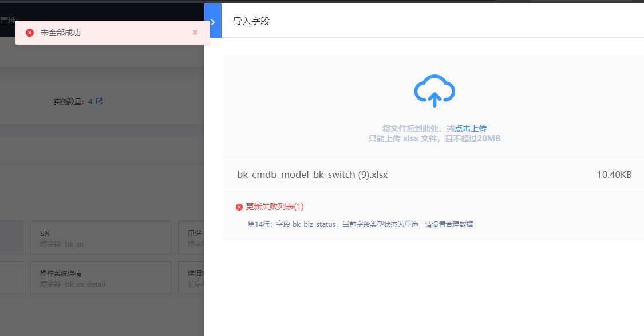Viewport: 644px width, 336px height.
Task: Select the SN bk_sn field card
Action: coord(100,237)
